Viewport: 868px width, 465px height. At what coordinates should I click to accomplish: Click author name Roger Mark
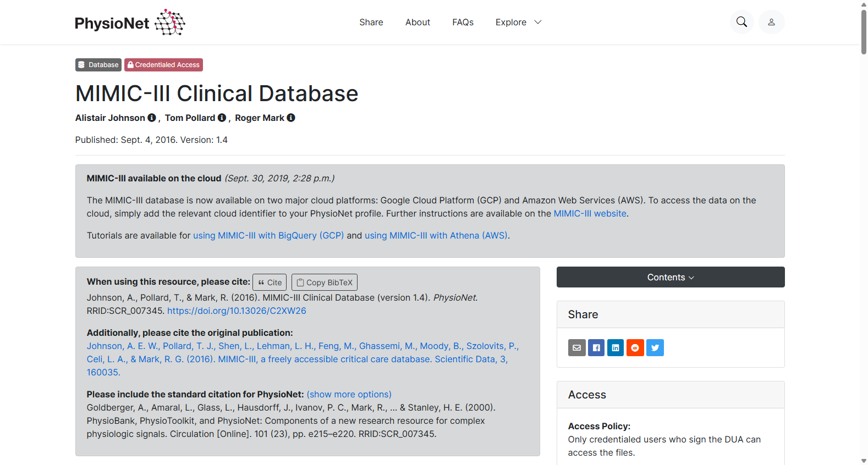[260, 118]
